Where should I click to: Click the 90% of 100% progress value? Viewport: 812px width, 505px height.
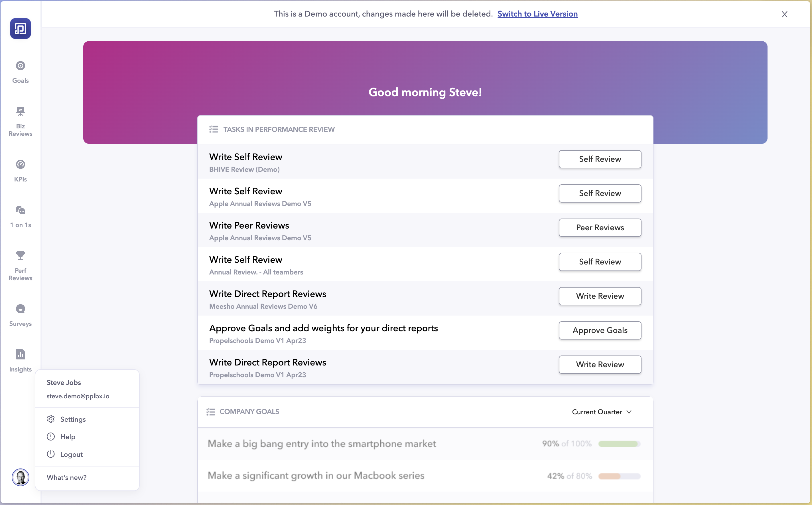pos(567,444)
